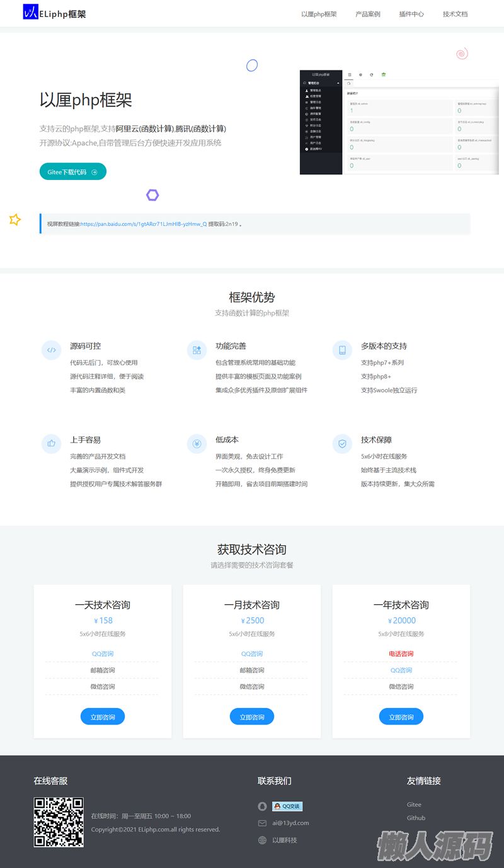Click the ELiphp框架 site title
Image resolution: width=504 pixels, height=868 pixels.
click(x=62, y=14)
